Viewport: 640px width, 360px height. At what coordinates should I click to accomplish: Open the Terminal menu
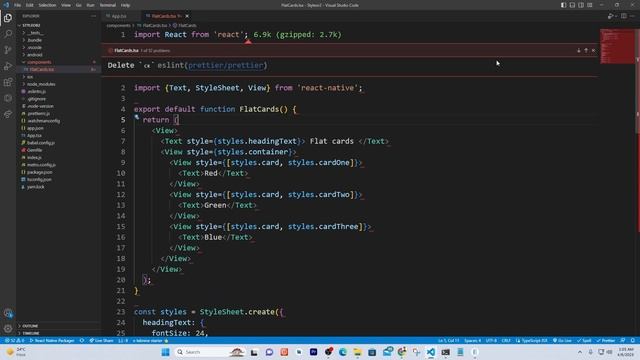[108, 5]
